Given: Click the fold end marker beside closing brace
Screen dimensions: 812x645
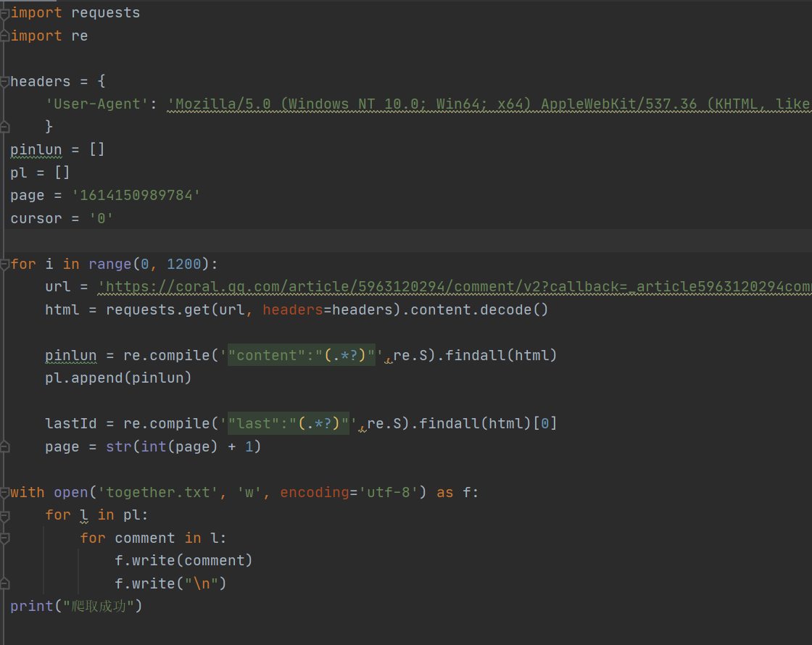Looking at the screenshot, I should coord(4,127).
